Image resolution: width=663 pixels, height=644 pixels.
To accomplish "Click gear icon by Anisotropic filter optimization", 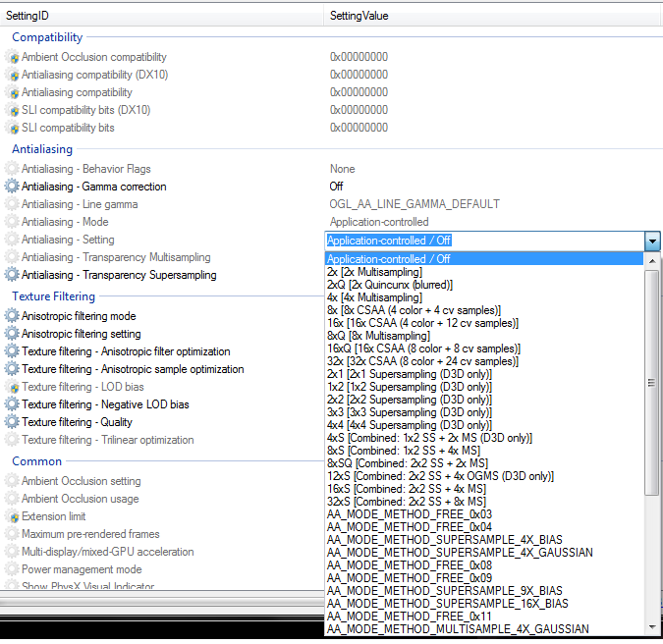I will click(x=12, y=351).
